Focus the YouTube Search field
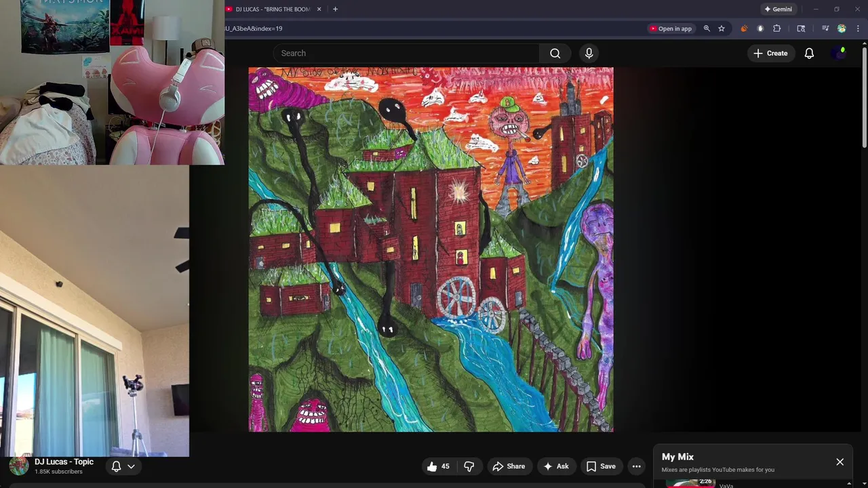The width and height of the screenshot is (868, 488). click(407, 53)
